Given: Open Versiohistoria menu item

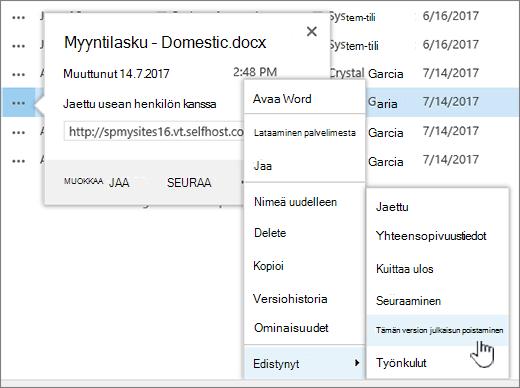Looking at the screenshot, I should 305,299.
